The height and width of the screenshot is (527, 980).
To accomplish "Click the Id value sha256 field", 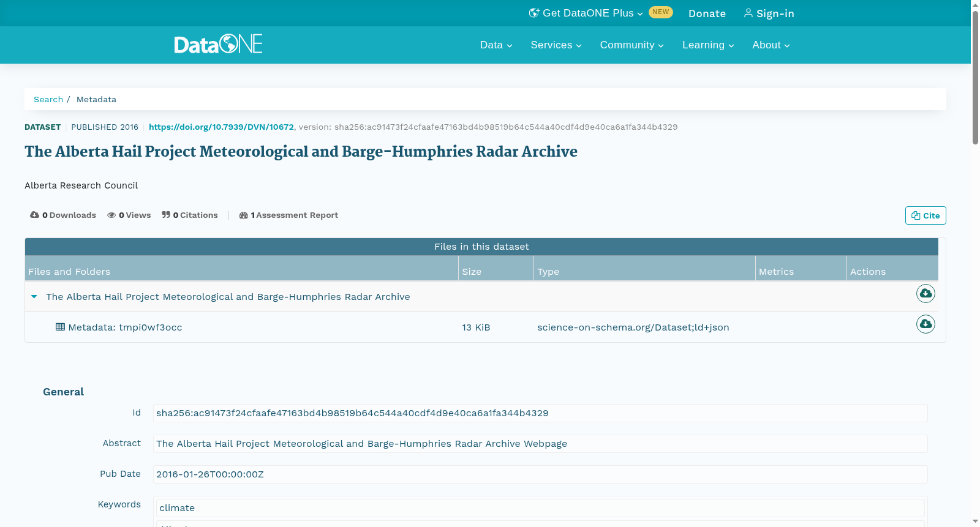I will point(540,413).
